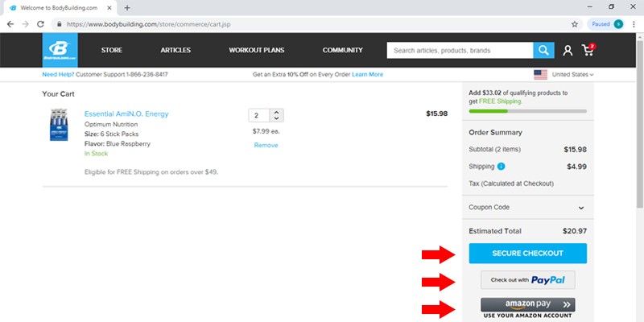Open a new browser tab

[127, 7]
